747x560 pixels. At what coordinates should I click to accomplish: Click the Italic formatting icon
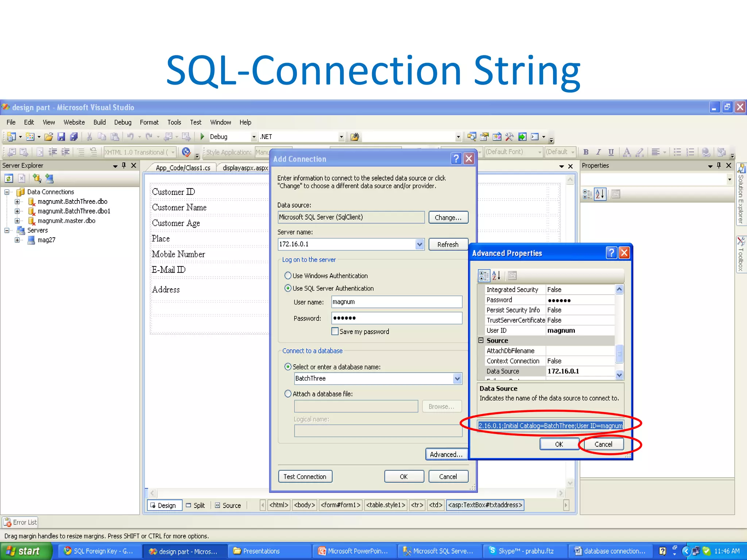coord(598,152)
